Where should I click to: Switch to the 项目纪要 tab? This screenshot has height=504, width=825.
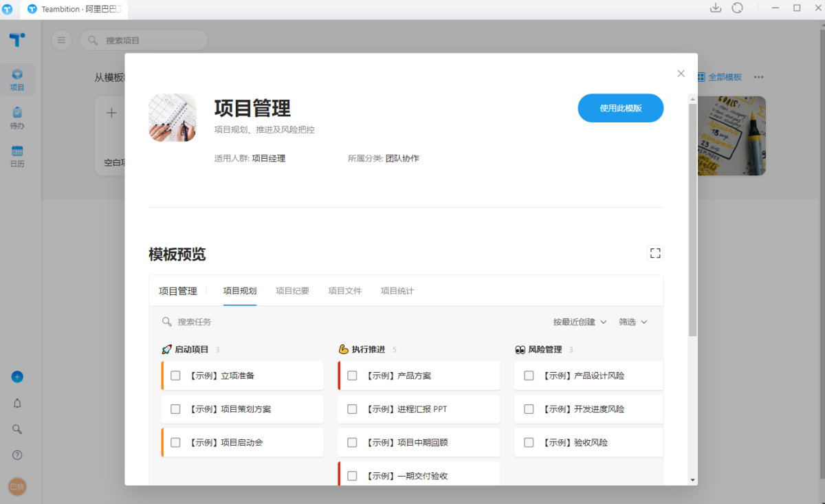[292, 291]
